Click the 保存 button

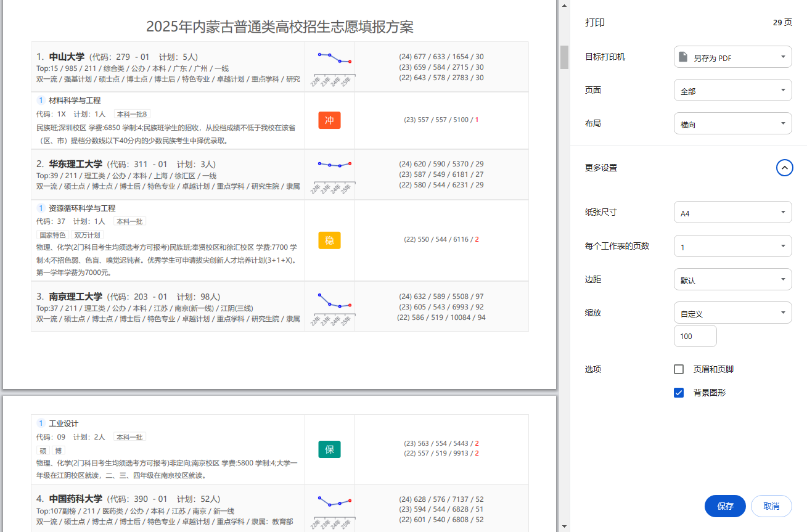pos(725,506)
